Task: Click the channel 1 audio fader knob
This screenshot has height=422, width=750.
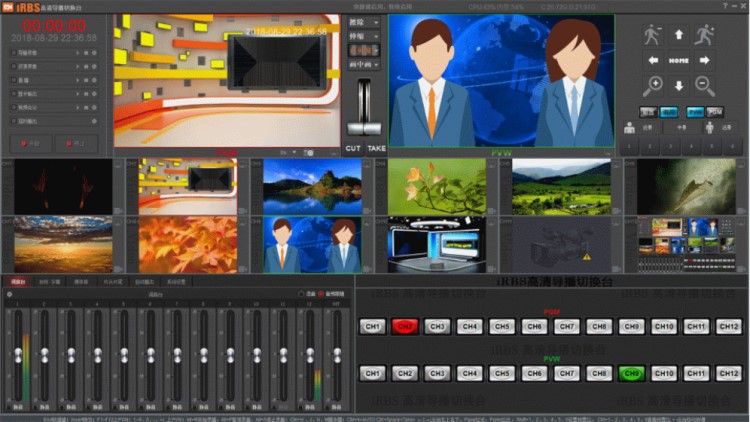Action: pos(17,355)
